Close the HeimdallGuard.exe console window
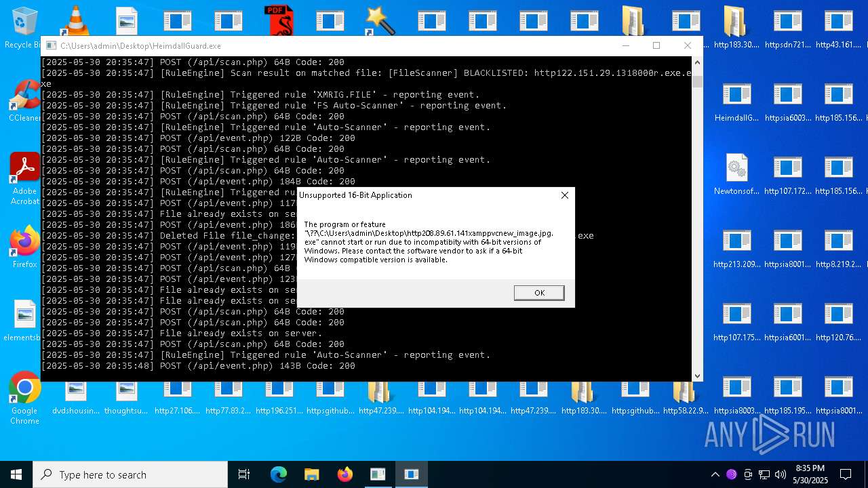The height and width of the screenshot is (488, 868). [x=688, y=45]
